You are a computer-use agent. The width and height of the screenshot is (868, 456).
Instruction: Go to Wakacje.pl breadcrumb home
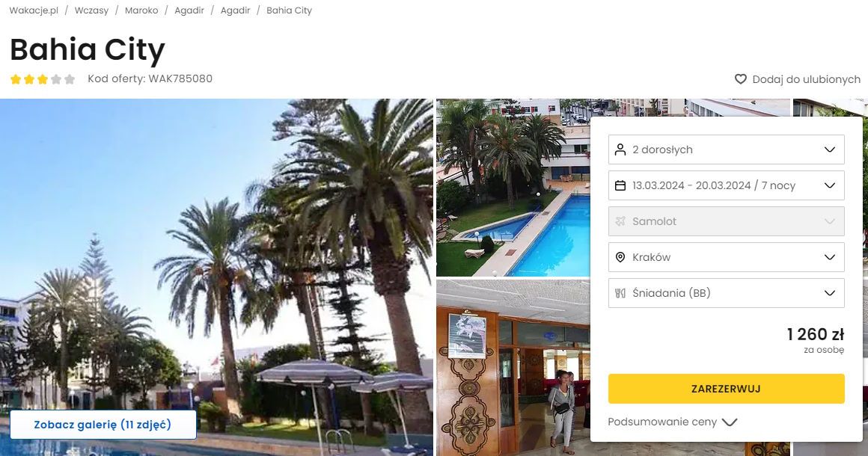click(x=34, y=10)
